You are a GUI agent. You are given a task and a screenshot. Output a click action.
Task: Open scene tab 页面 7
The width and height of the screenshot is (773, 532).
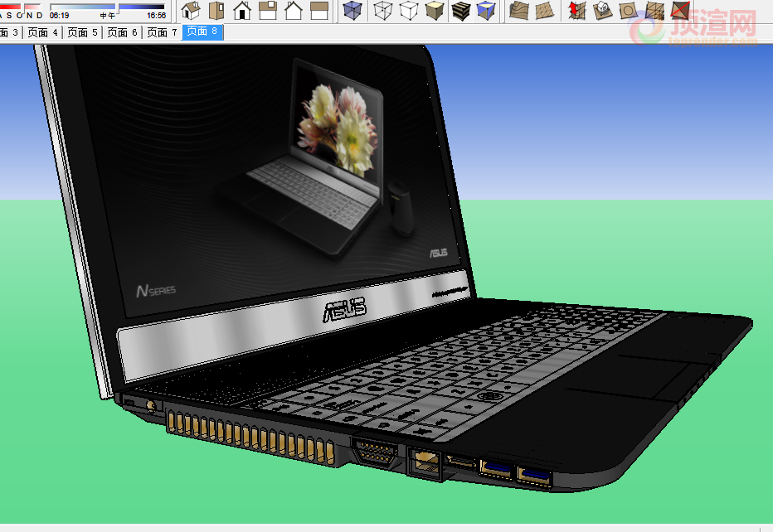pos(163,32)
